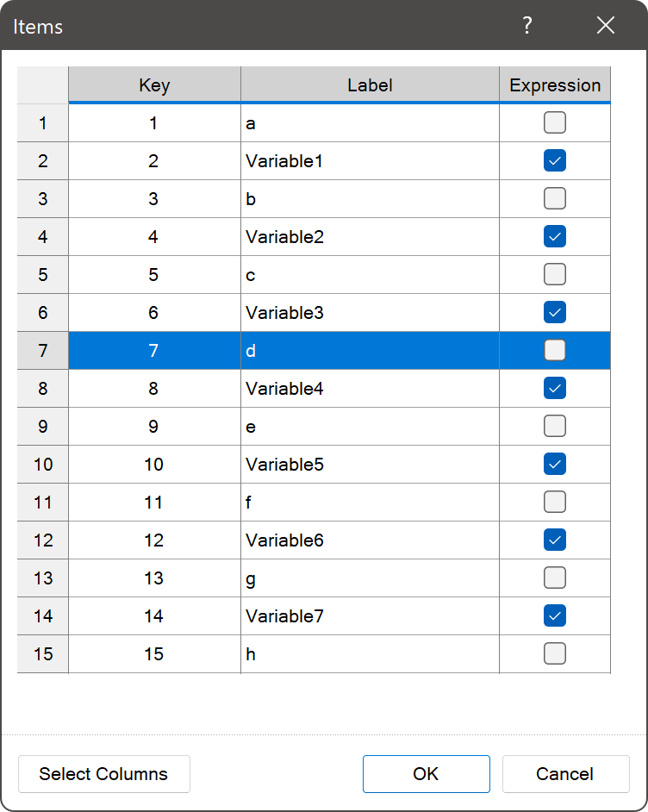Toggle Expression checkbox for Variable7
The width and height of the screenshot is (648, 812).
tap(554, 615)
